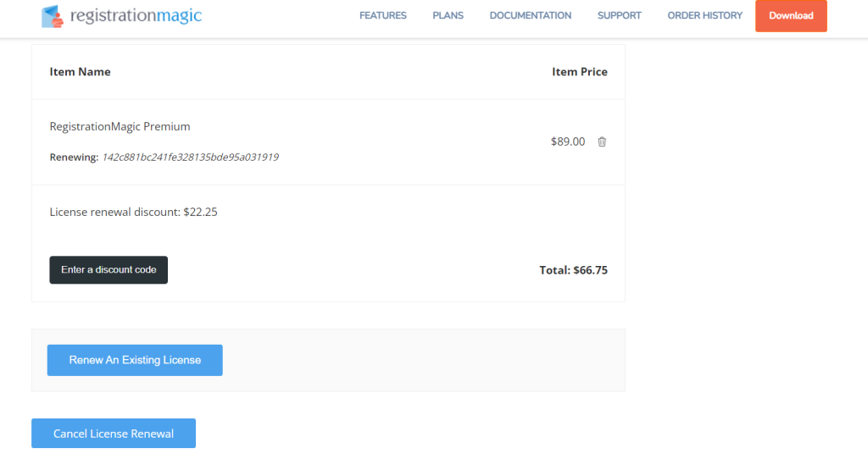Click the License renewal discount line
Screen dimensions: 868x465
[133, 212]
